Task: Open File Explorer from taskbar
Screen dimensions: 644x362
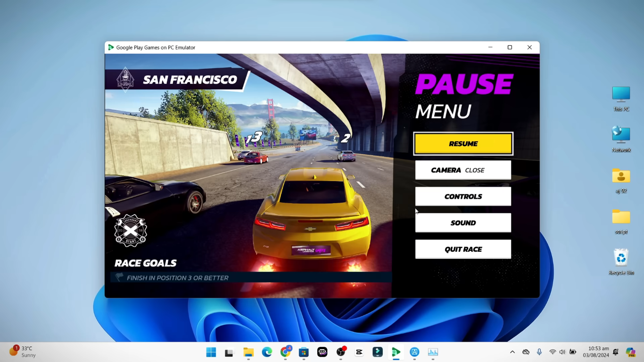Action: 248,352
